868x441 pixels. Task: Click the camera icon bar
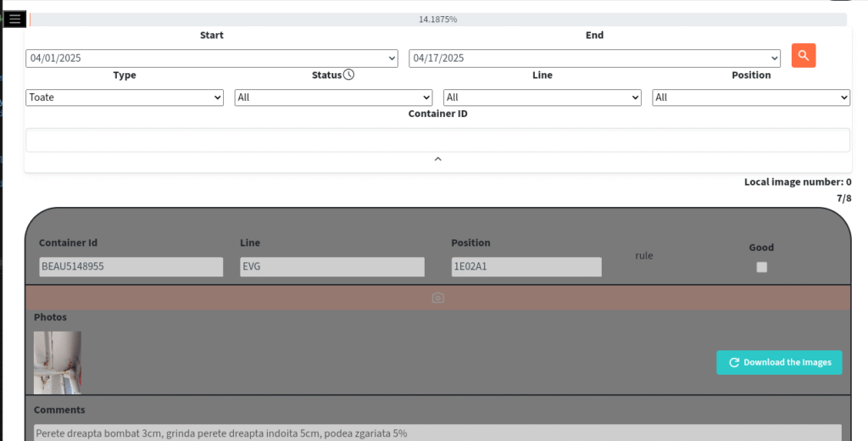pos(438,298)
